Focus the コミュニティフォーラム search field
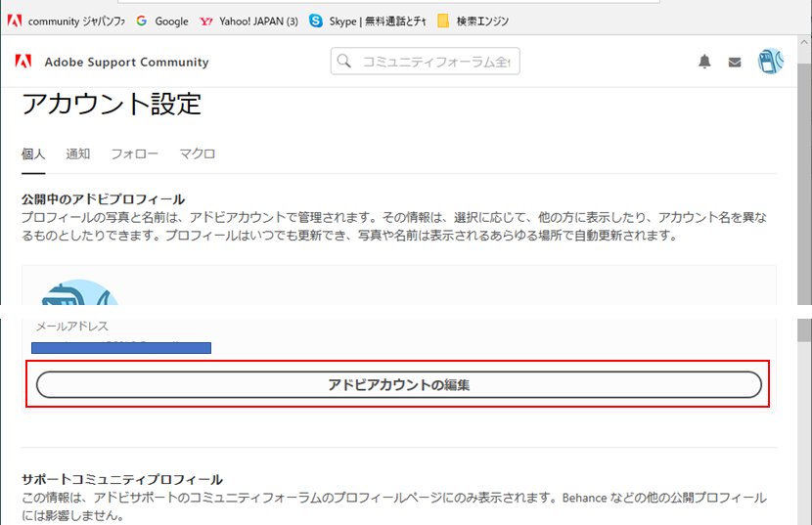The image size is (812, 525). (x=426, y=61)
